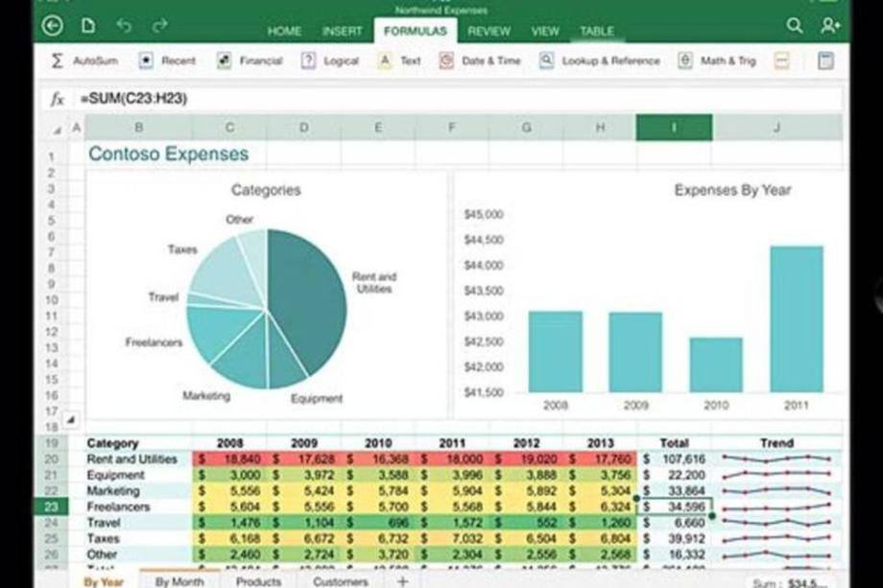
Task: Click the fx function icon
Action: (57, 99)
